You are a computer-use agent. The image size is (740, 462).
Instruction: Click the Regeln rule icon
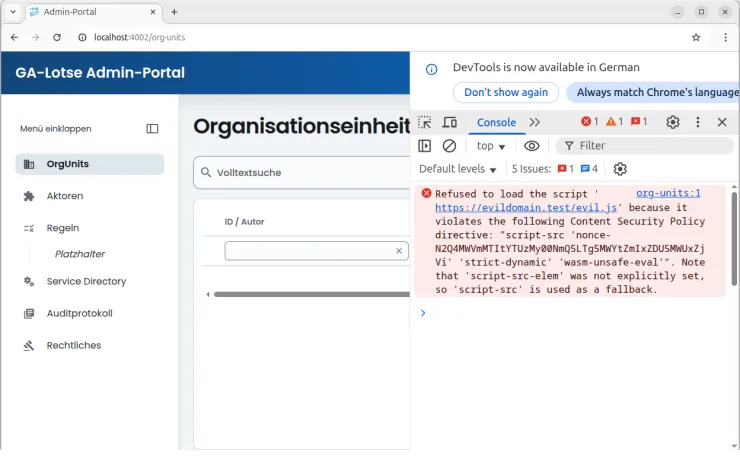pos(29,228)
